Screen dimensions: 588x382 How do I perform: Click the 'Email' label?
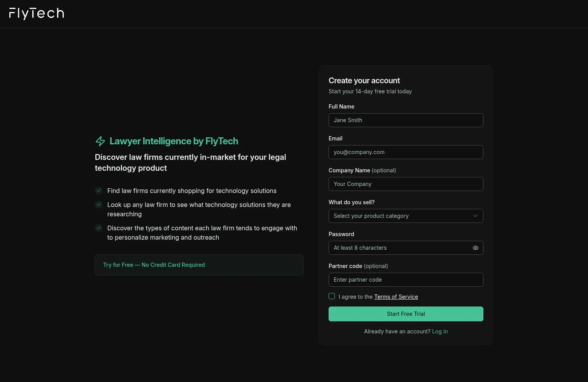pyautogui.click(x=335, y=138)
